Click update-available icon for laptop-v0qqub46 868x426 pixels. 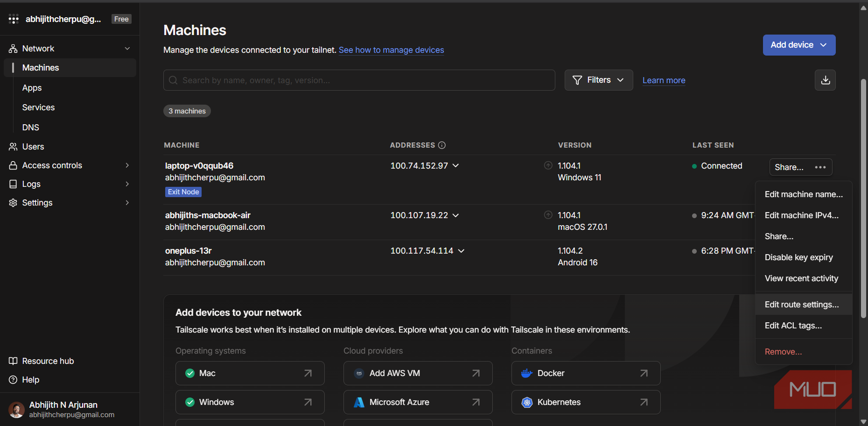[x=548, y=165]
